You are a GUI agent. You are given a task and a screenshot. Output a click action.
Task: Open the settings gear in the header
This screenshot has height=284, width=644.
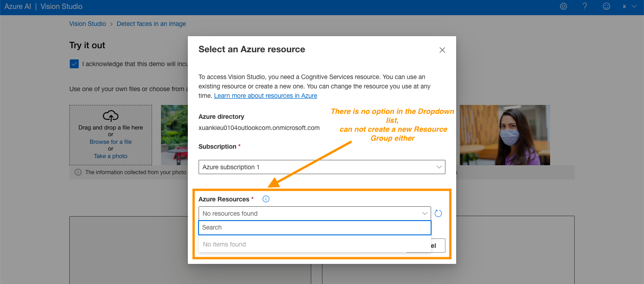[563, 6]
